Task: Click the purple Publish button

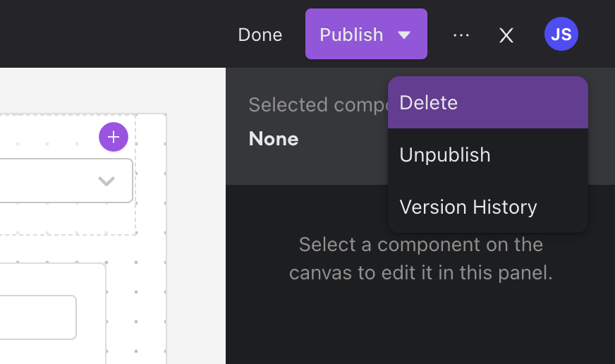Action: (351, 35)
